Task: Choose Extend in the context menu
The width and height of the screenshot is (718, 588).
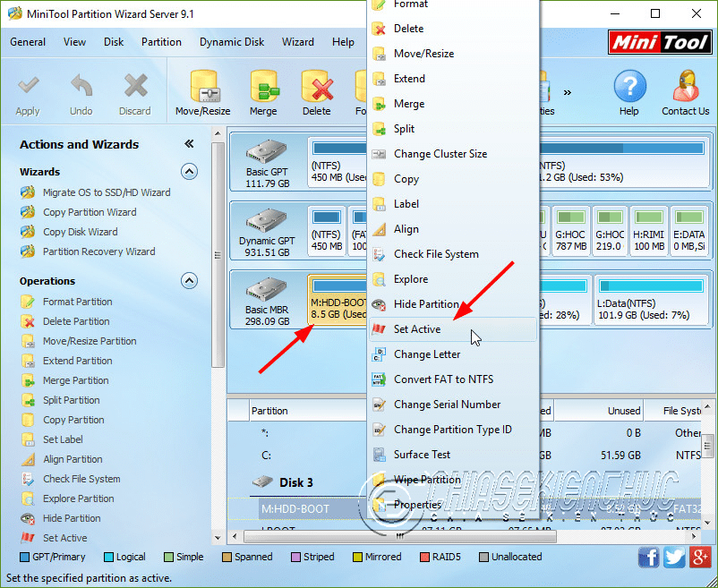Action: point(452,79)
